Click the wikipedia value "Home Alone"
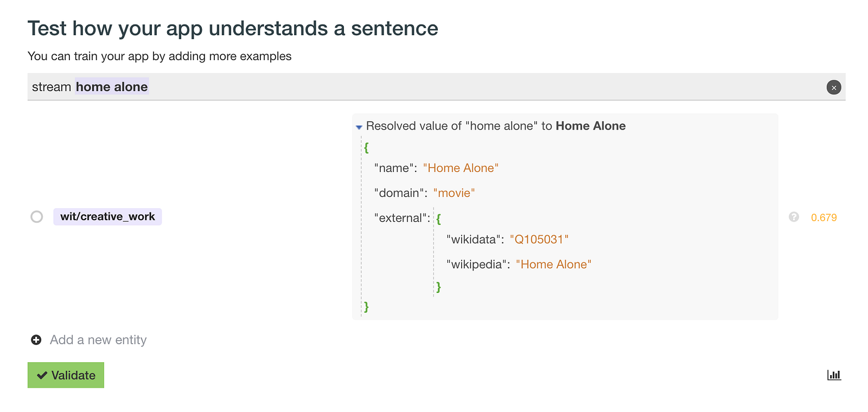Viewport: 868px width, 412px height. [x=553, y=265]
